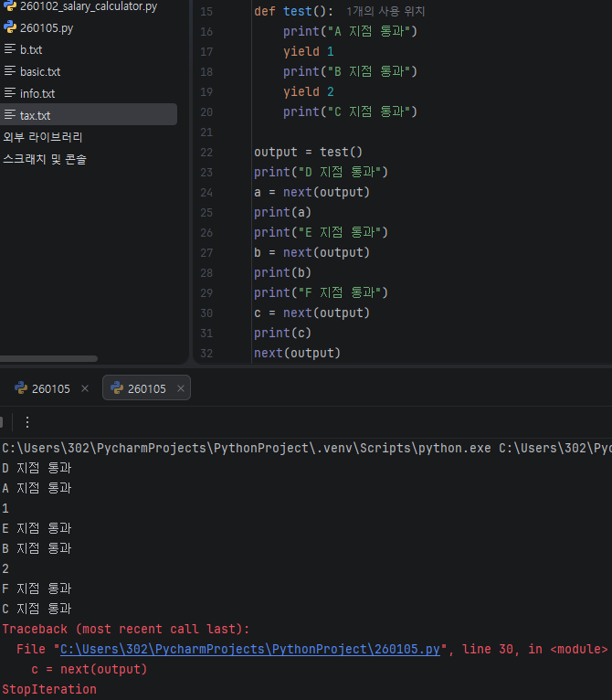Place cursor on 'def test():' line
This screenshot has height=700, width=612.
click(293, 11)
